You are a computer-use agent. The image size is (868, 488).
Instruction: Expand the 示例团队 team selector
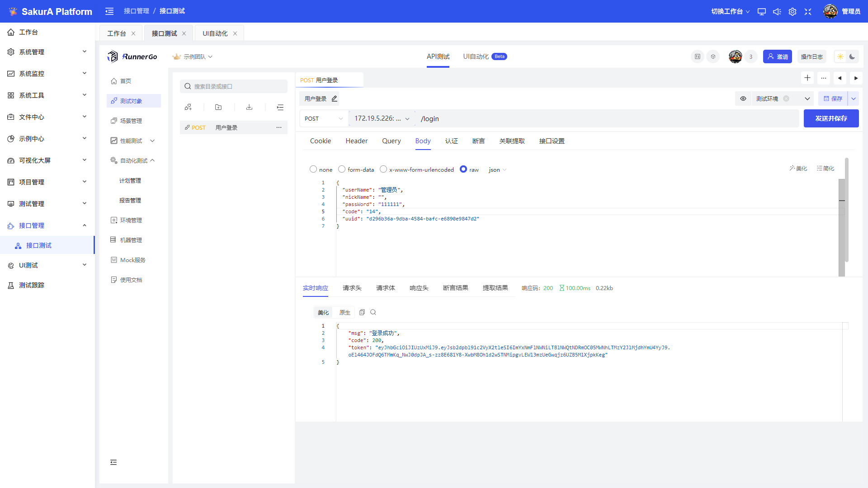[193, 56]
